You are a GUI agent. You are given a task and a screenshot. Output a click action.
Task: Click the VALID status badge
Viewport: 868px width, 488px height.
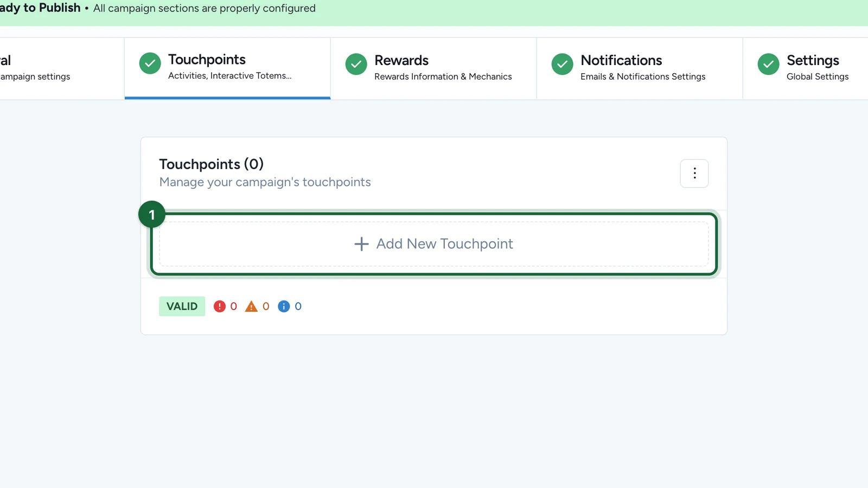(182, 306)
